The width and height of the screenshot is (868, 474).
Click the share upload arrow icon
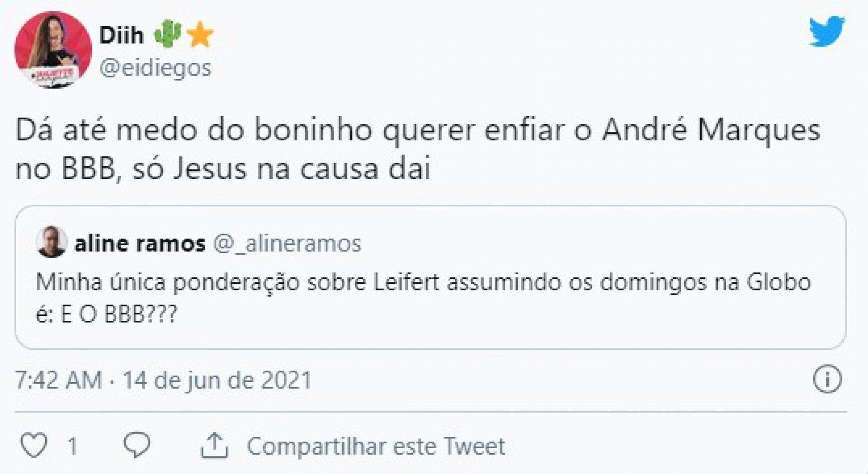[x=215, y=446]
